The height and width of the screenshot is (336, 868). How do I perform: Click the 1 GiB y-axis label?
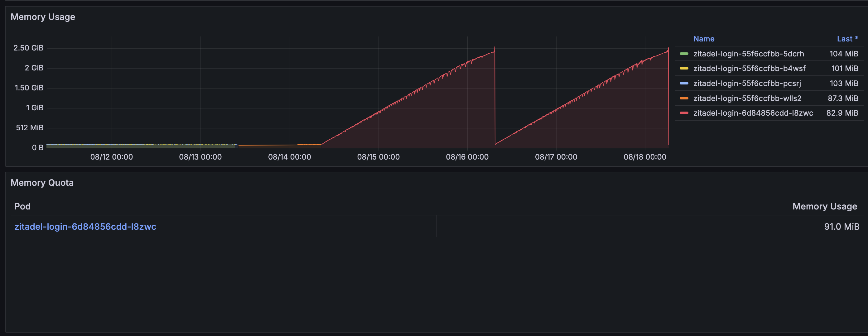tap(35, 108)
